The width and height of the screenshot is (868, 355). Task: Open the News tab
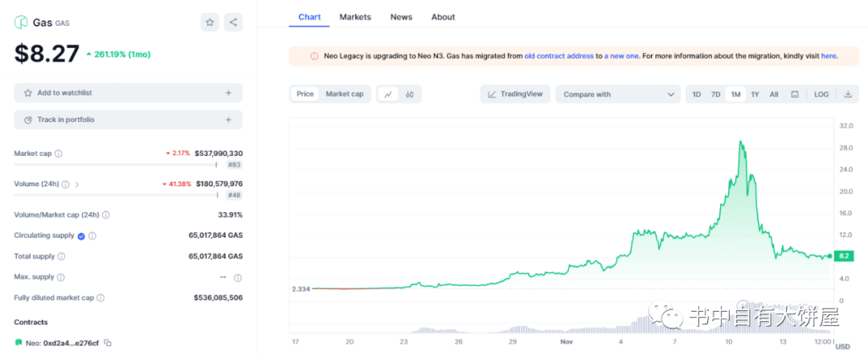click(401, 17)
